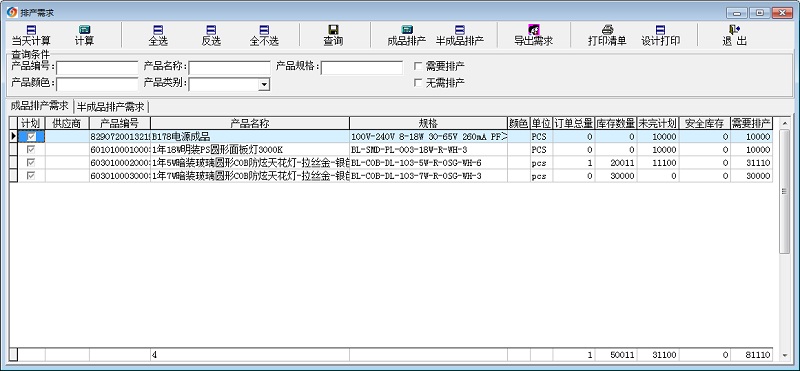This screenshot has width=800, height=371.
Task: Select the 成品排产需求 tab
Action: (x=39, y=106)
